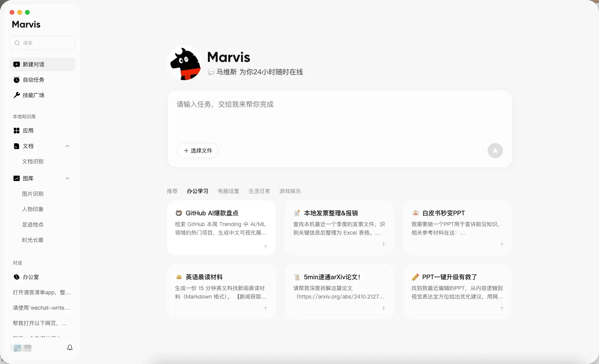The height and width of the screenshot is (364, 599).
Task: Open the 白皮书秒变PPT card title
Action: click(444, 213)
